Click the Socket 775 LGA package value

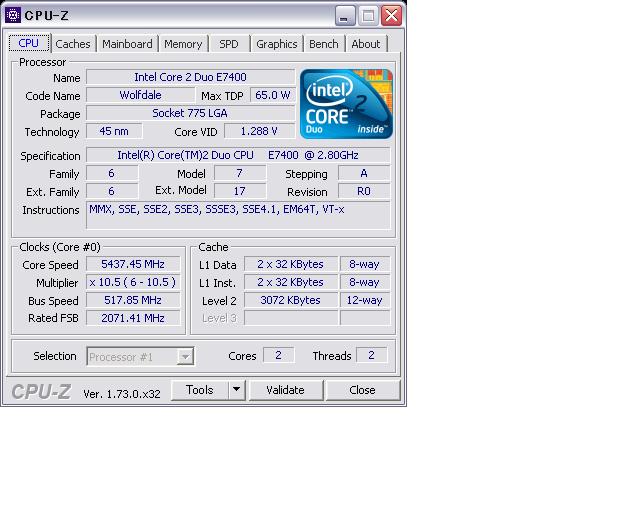point(191,113)
